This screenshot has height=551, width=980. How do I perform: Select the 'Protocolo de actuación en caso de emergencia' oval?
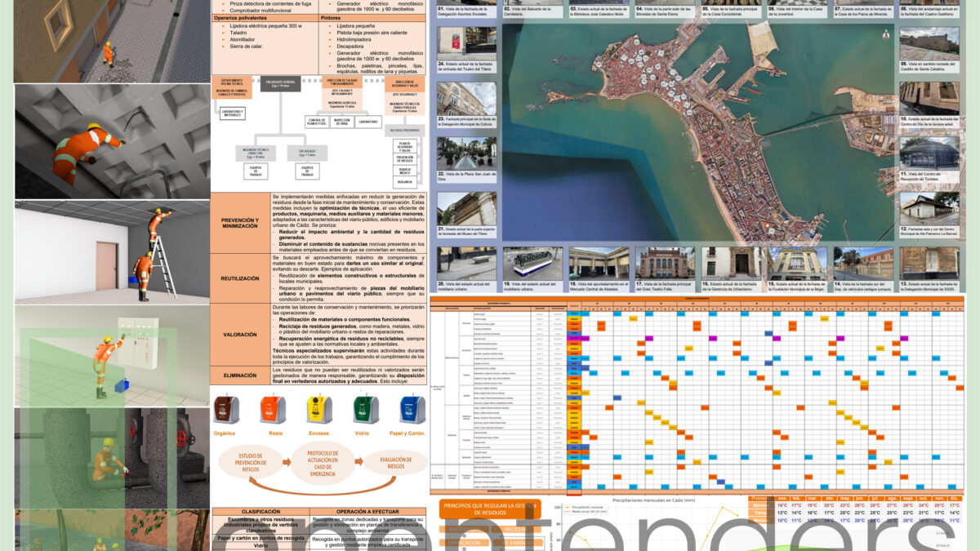(323, 464)
